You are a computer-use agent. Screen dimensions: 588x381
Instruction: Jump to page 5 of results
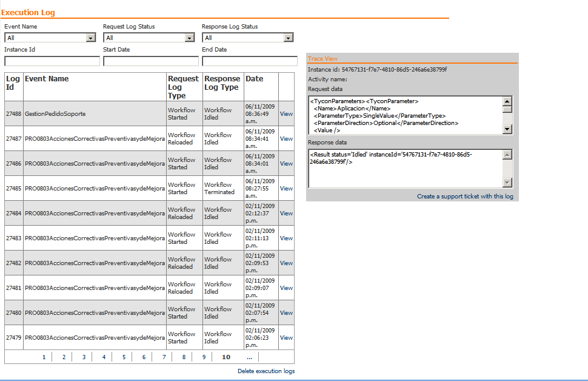[x=124, y=357]
